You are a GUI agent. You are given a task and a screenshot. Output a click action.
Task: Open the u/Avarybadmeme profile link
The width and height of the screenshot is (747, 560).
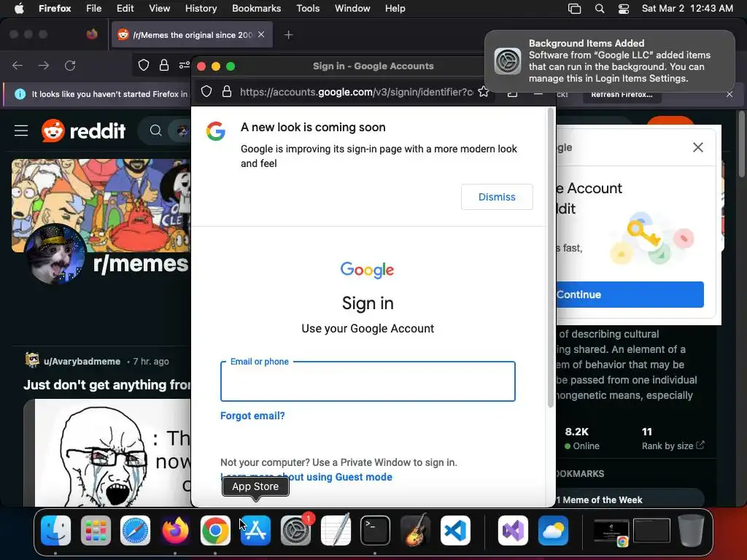coord(82,362)
